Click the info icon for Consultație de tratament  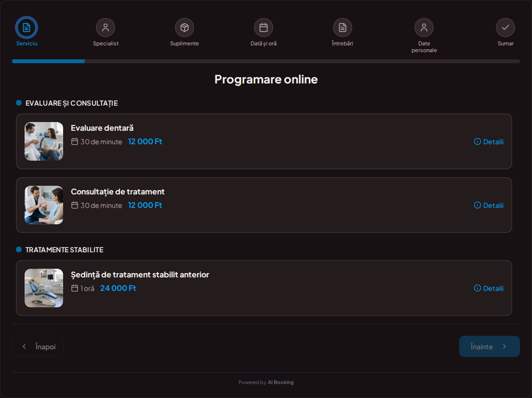point(478,205)
